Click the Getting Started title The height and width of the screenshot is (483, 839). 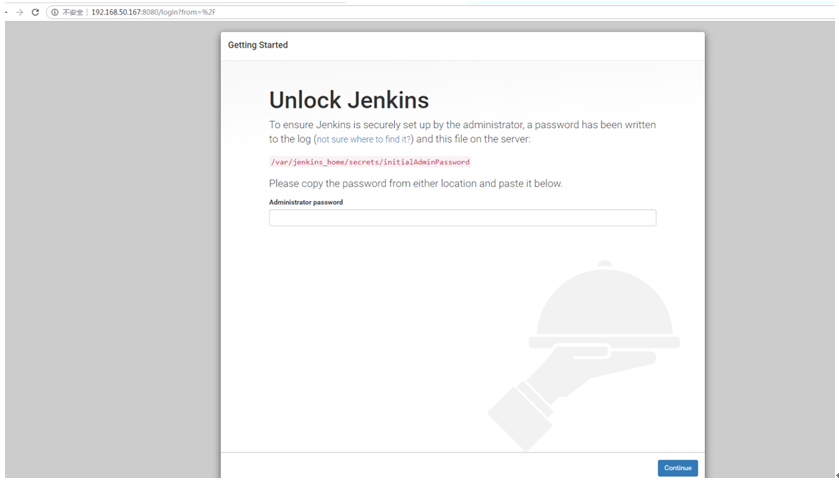click(x=258, y=45)
